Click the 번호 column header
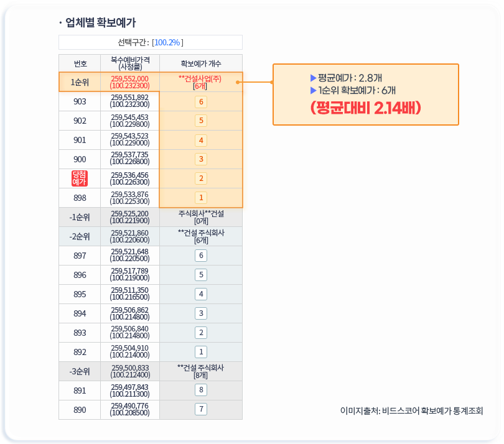The height and width of the screenshot is (444, 504). coord(80,63)
